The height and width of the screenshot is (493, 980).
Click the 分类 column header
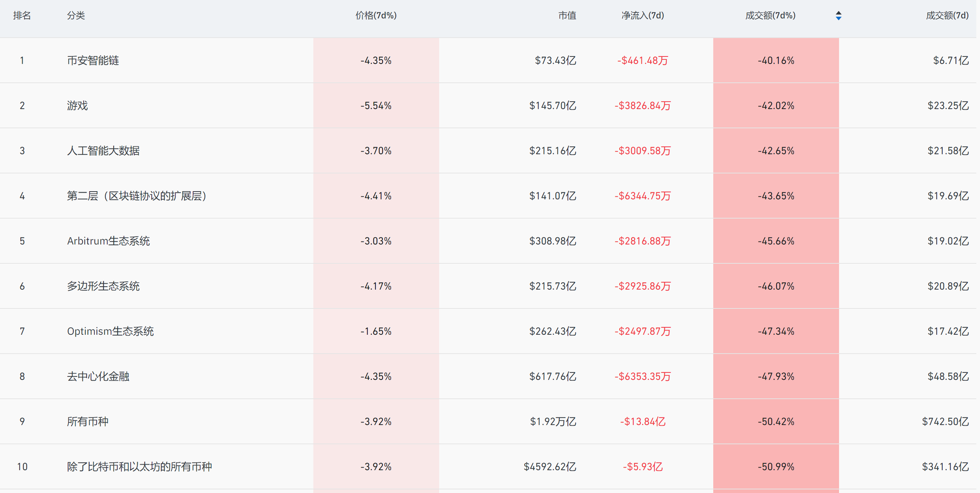coord(76,16)
